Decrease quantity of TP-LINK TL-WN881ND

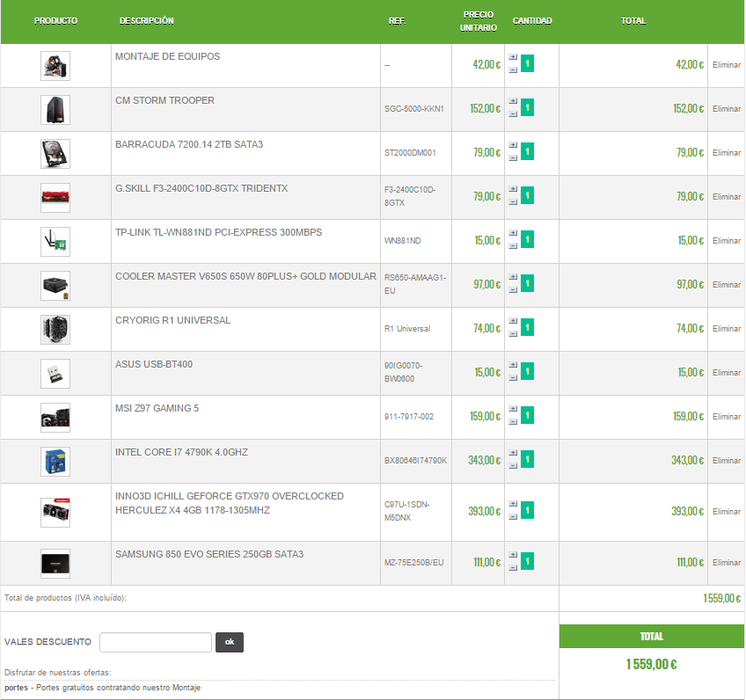[513, 246]
